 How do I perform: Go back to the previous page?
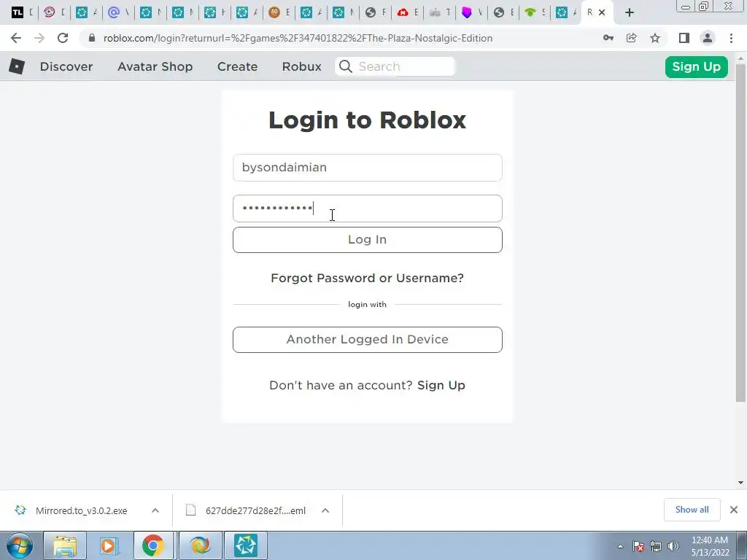point(16,38)
